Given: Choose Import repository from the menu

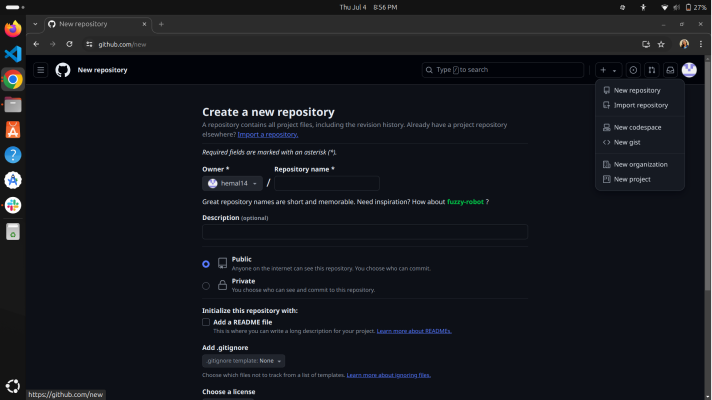Looking at the screenshot, I should pos(640,105).
